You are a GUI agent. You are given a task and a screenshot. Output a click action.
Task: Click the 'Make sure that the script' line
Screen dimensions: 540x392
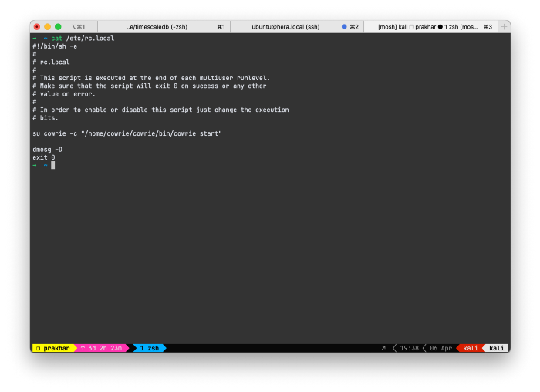(150, 86)
